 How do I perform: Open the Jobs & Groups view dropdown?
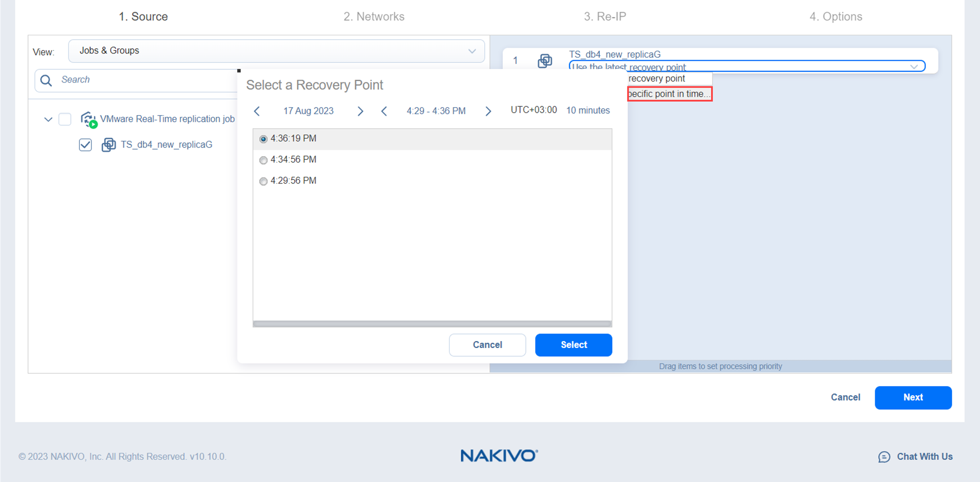tap(472, 51)
